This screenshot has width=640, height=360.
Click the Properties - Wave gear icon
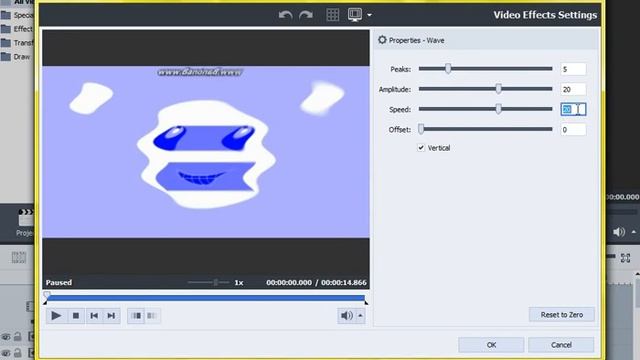382,40
